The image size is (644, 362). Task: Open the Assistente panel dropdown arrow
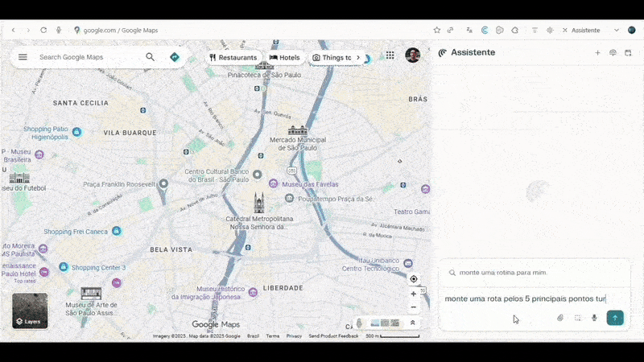[x=617, y=30]
